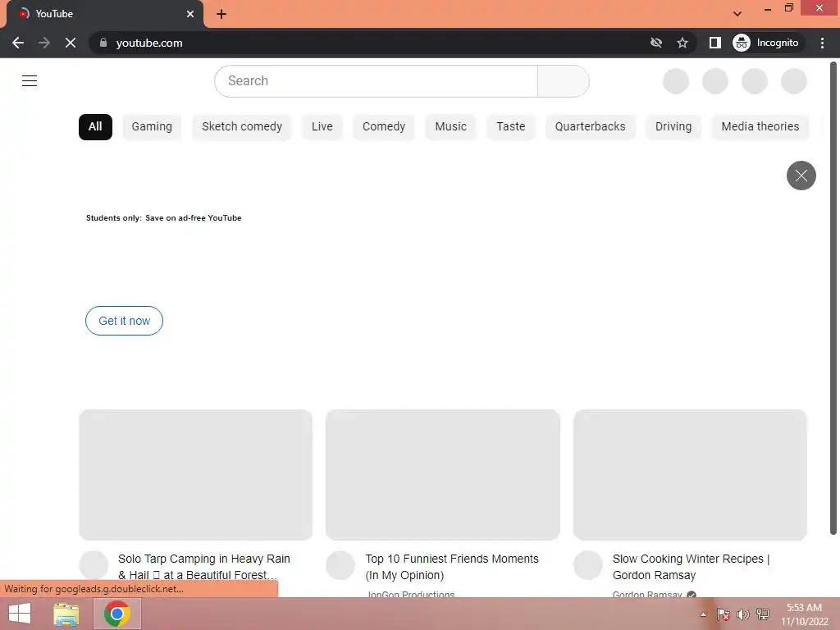Click inside the YouTube Search field
This screenshot has width=840, height=630.
tap(376, 81)
